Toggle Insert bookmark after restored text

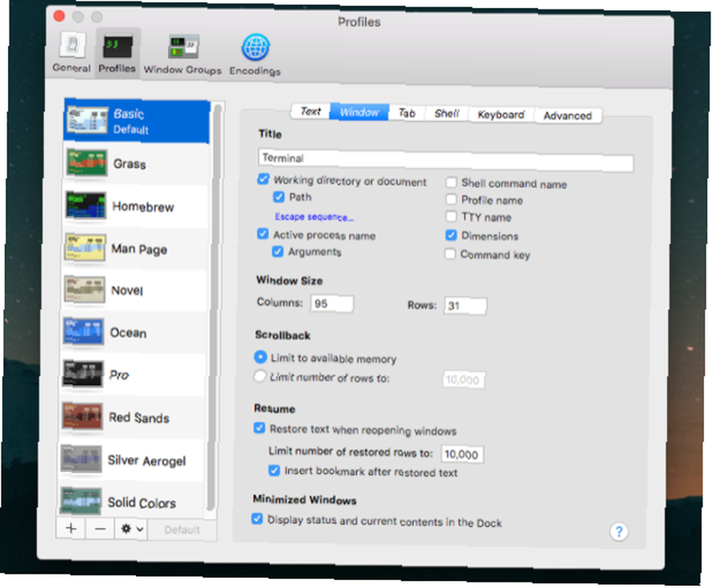[x=274, y=470]
